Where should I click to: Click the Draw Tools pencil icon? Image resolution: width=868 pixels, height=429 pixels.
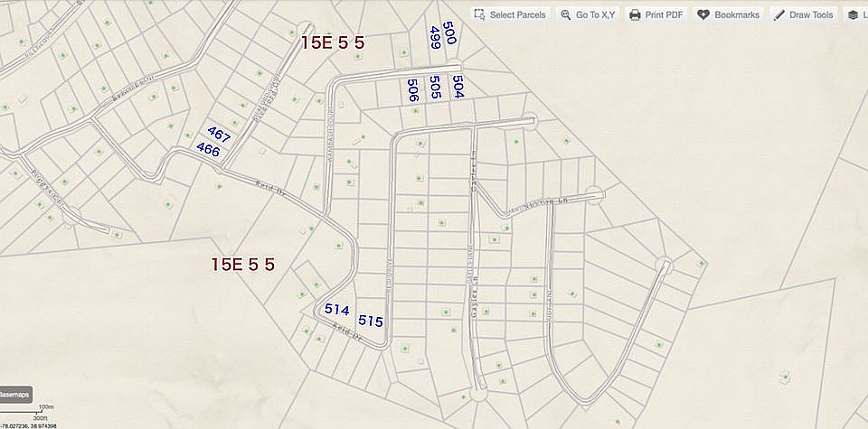click(x=778, y=15)
